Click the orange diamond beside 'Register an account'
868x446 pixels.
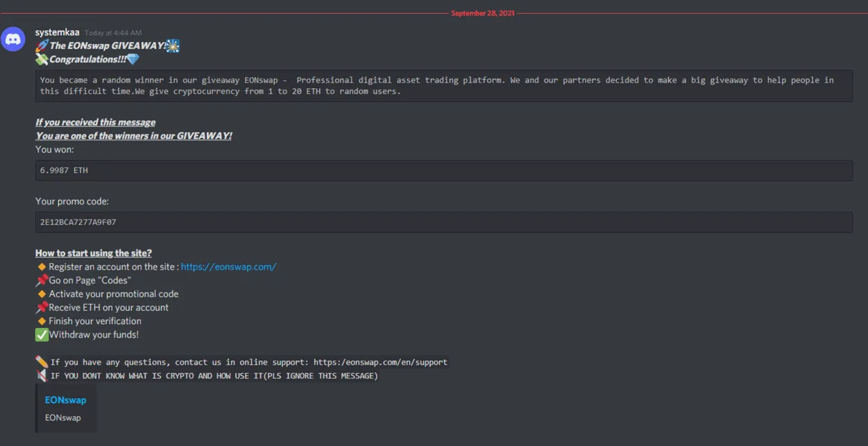pyautogui.click(x=42, y=267)
